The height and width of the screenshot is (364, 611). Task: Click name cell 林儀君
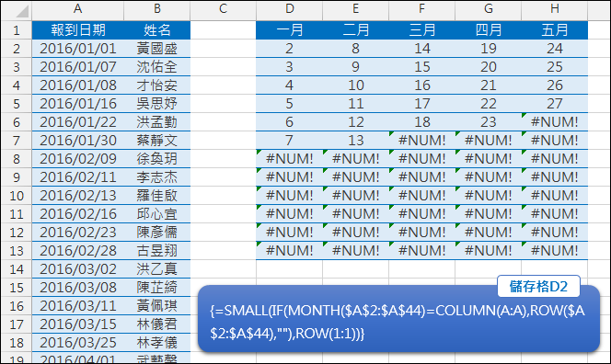click(157, 324)
